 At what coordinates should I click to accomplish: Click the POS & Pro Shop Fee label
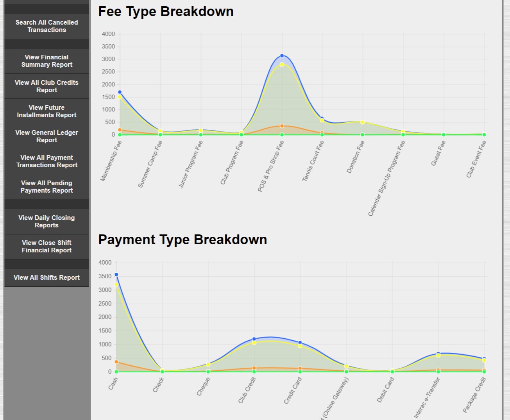271,166
